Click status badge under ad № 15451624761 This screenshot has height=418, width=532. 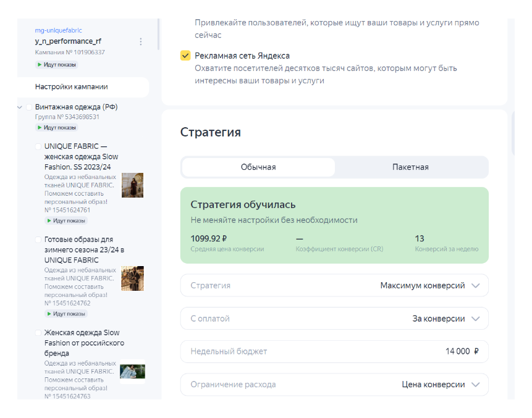click(x=65, y=220)
